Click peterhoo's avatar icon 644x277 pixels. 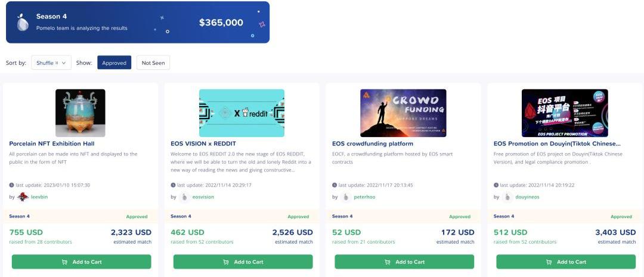[x=346, y=197]
